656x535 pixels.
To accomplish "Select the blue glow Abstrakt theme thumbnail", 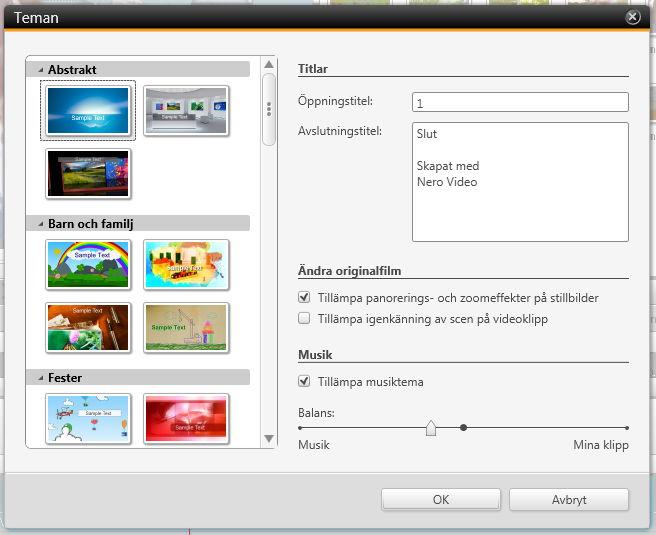I will (x=88, y=110).
